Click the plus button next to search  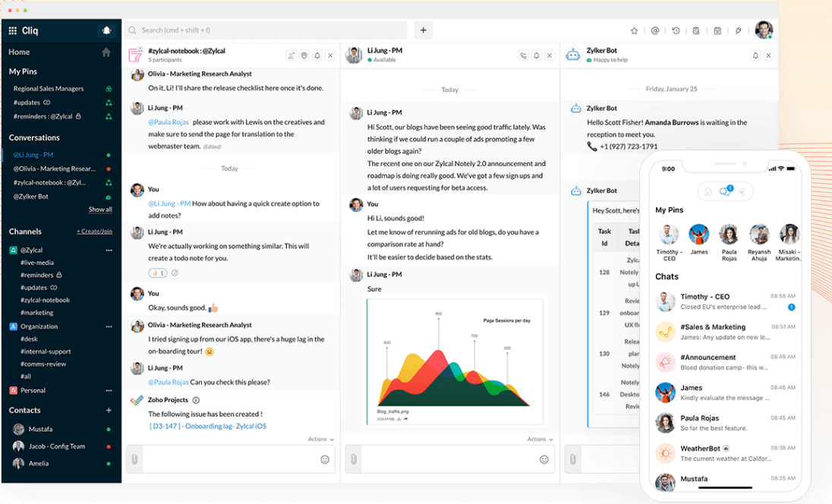(x=424, y=30)
